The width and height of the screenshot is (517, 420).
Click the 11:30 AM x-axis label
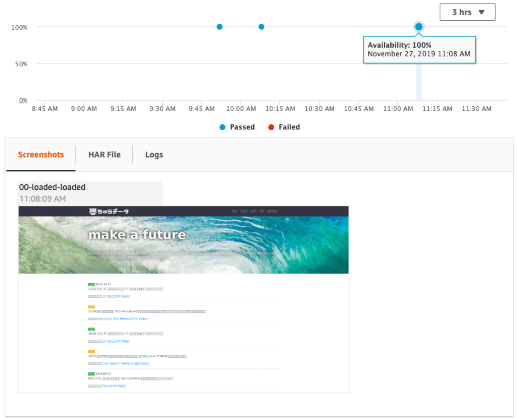tap(477, 109)
